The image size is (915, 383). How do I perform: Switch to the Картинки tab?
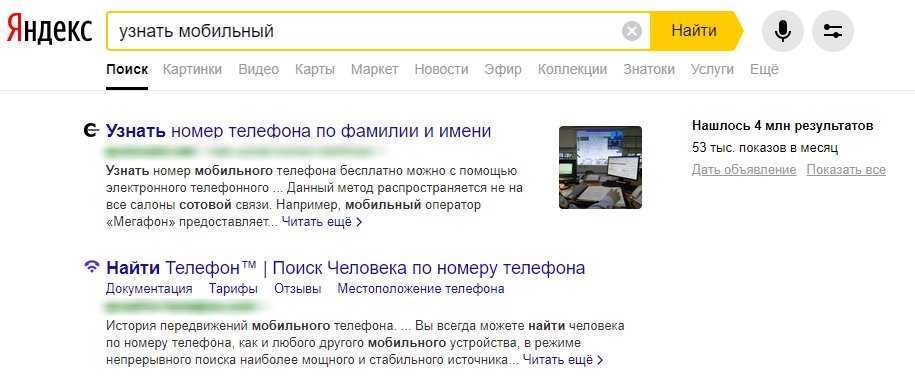pyautogui.click(x=193, y=69)
